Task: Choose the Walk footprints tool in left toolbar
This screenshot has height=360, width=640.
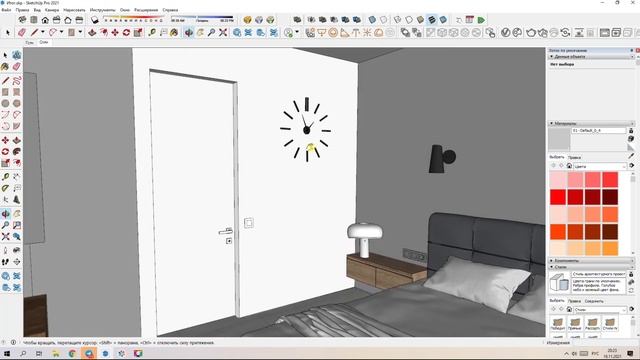Action: [5, 262]
